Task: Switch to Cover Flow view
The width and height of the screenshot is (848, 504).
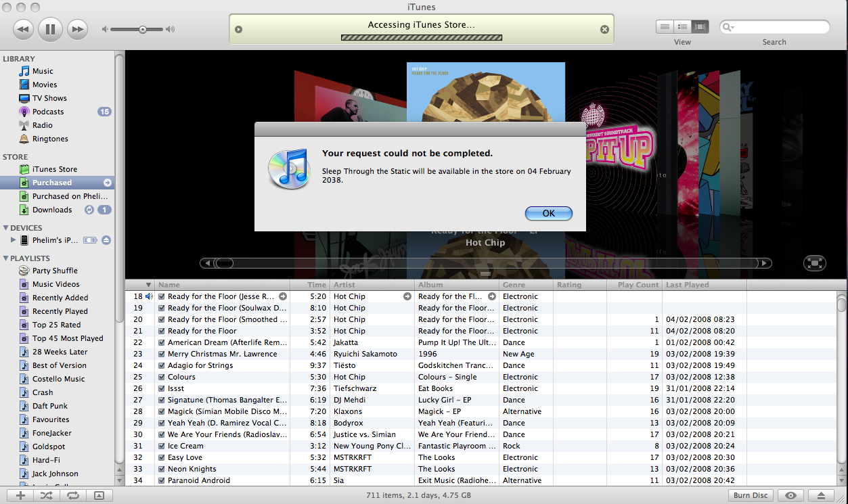Action: pos(700,26)
